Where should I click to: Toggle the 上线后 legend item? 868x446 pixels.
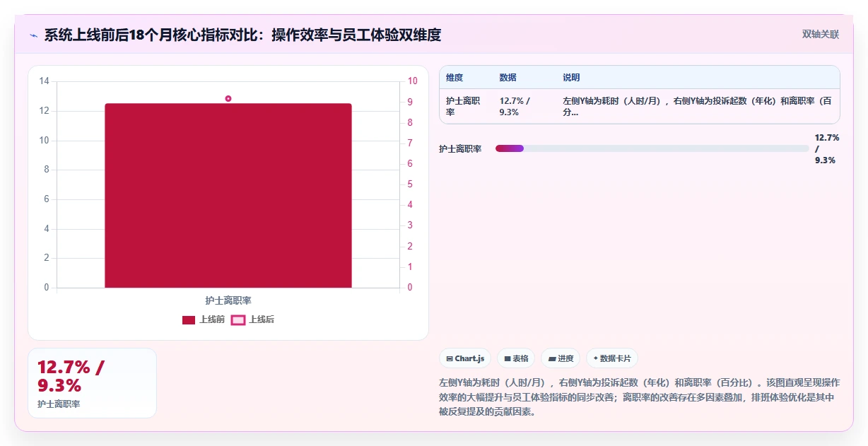coord(253,319)
